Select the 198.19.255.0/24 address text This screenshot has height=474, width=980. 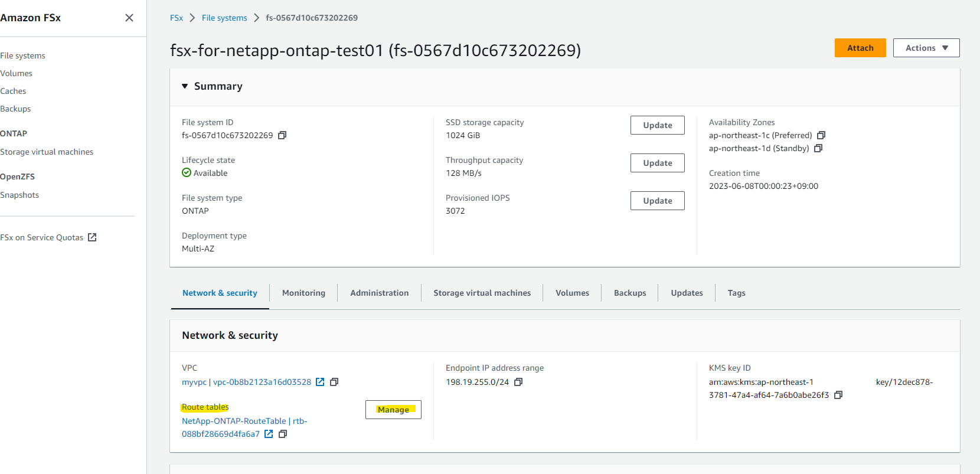[x=477, y=382]
